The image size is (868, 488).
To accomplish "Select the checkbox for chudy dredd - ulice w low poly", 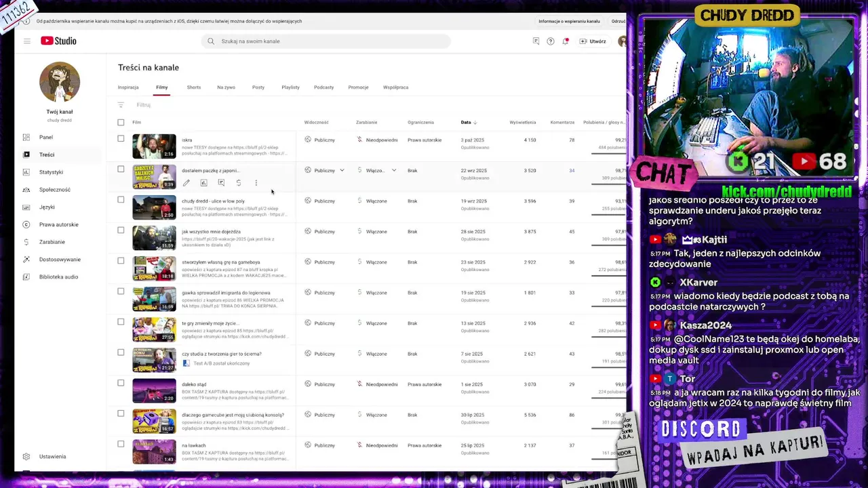I will pos(121,199).
